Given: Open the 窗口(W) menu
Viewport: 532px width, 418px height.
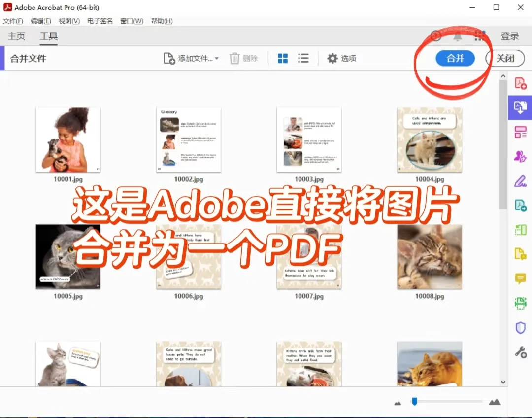Looking at the screenshot, I should (132, 21).
